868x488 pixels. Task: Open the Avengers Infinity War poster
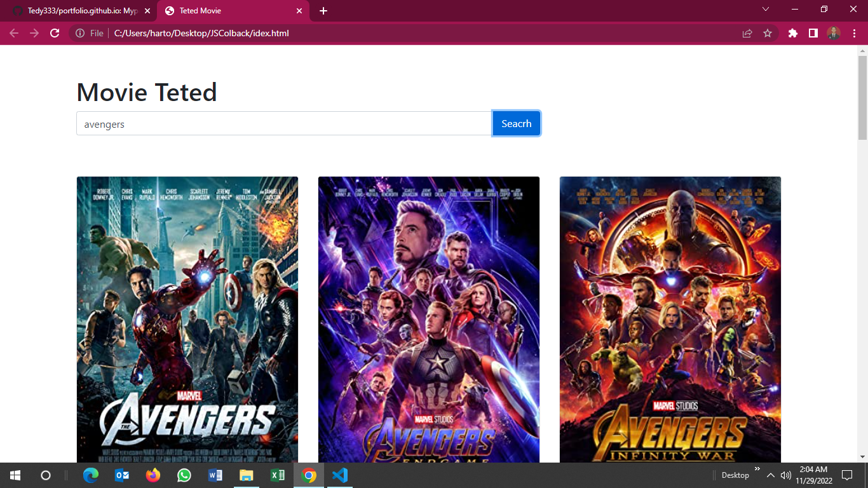click(670, 320)
